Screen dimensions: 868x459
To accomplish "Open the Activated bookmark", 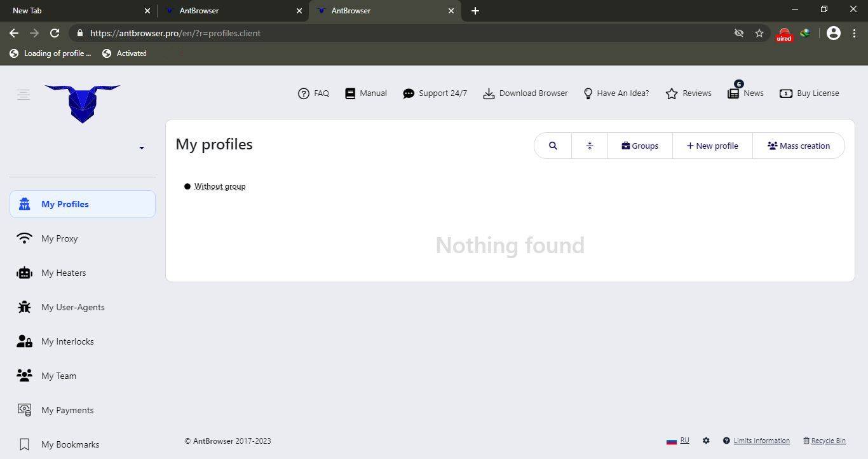I will pyautogui.click(x=125, y=53).
